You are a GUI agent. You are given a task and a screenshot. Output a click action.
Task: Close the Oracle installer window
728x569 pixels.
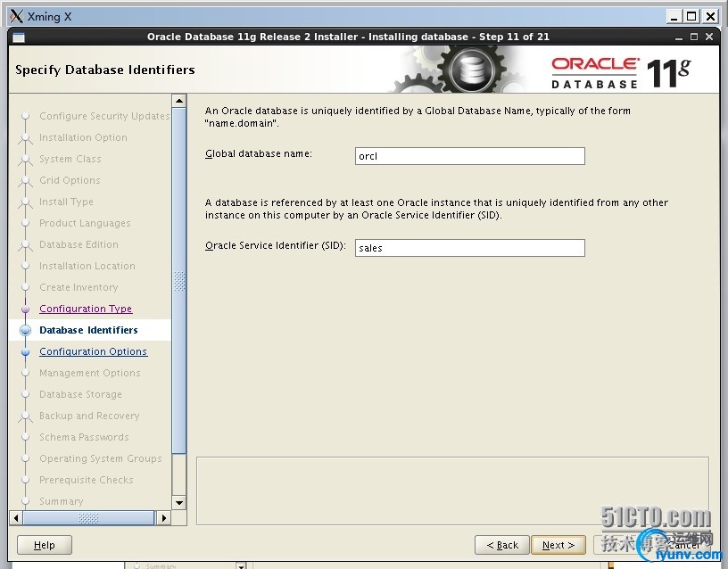click(709, 37)
